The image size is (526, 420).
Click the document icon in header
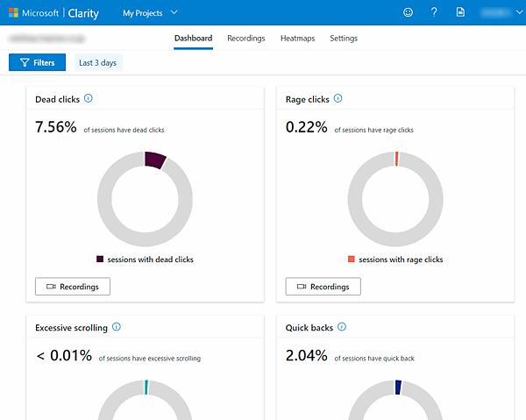point(460,12)
